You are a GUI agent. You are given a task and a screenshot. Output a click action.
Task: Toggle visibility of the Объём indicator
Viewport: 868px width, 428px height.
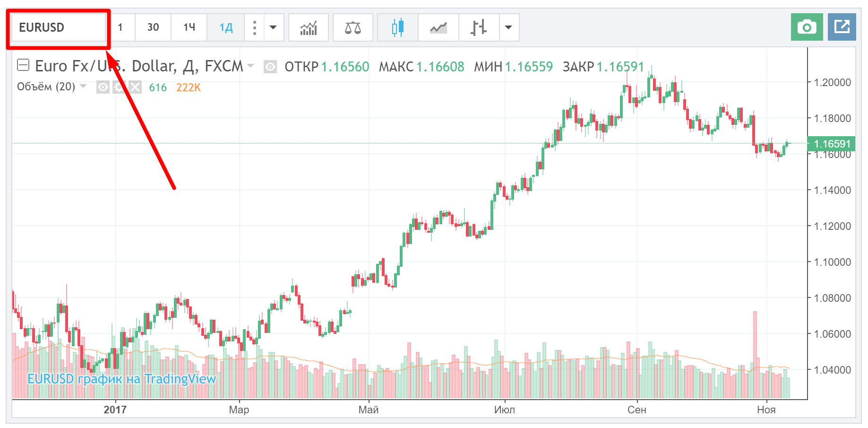click(103, 87)
